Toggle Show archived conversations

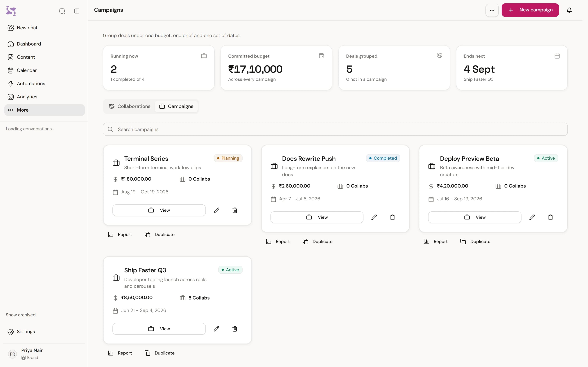coord(21,315)
